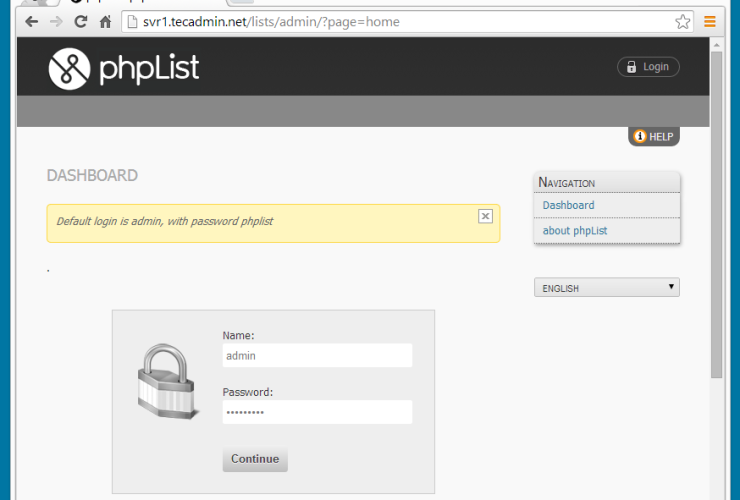
Task: Click the browser address bar URL
Action: (400, 21)
